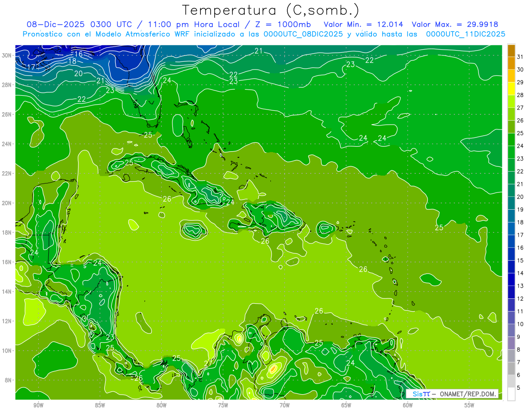Screen dimensions: 532x411
Task: Click the 26N latitude axis label
Action: coord(7,114)
